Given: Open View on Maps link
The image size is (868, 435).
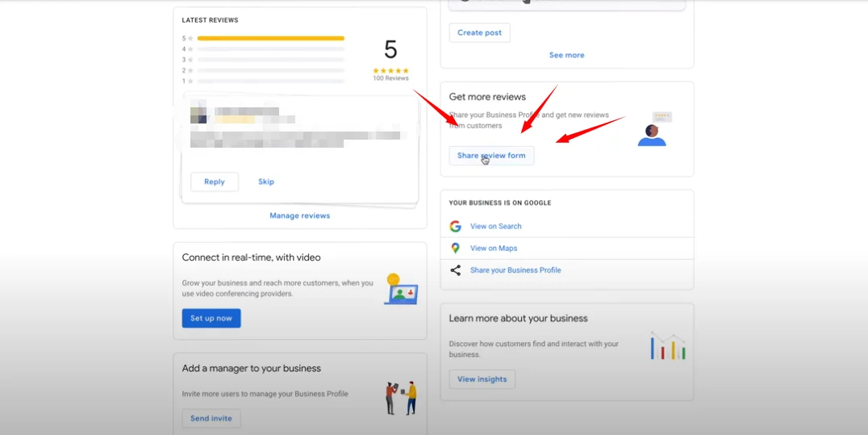Looking at the screenshot, I should [494, 249].
